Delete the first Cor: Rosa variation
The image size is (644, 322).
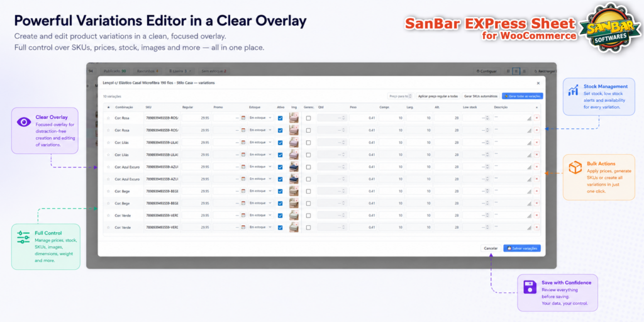click(x=537, y=118)
